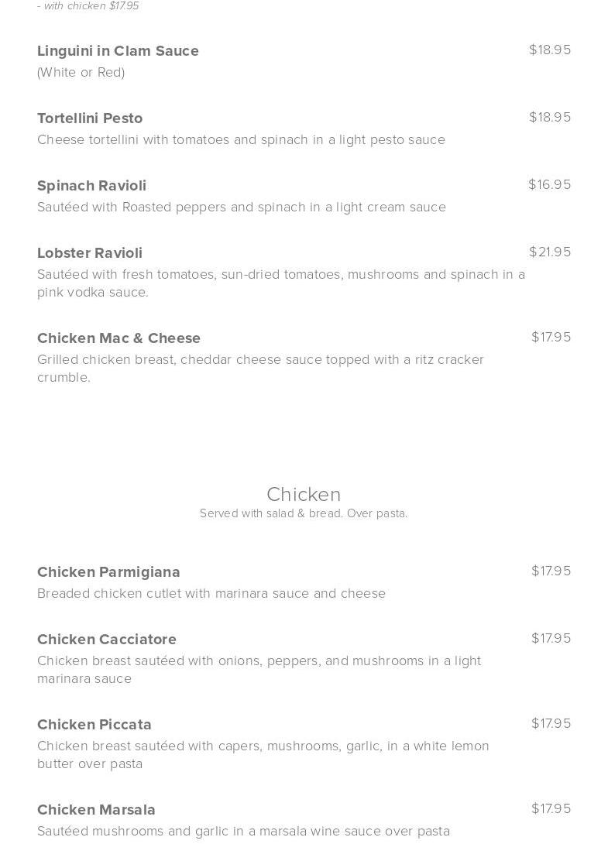608x868 pixels.
Task: Click the Lobster Ravioli $21.95 price
Action: pos(550,252)
